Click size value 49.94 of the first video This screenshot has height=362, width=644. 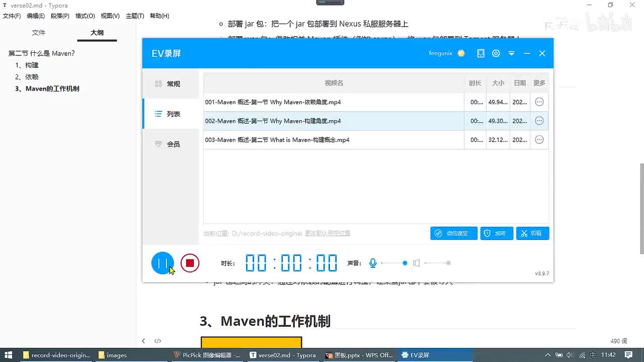point(498,102)
